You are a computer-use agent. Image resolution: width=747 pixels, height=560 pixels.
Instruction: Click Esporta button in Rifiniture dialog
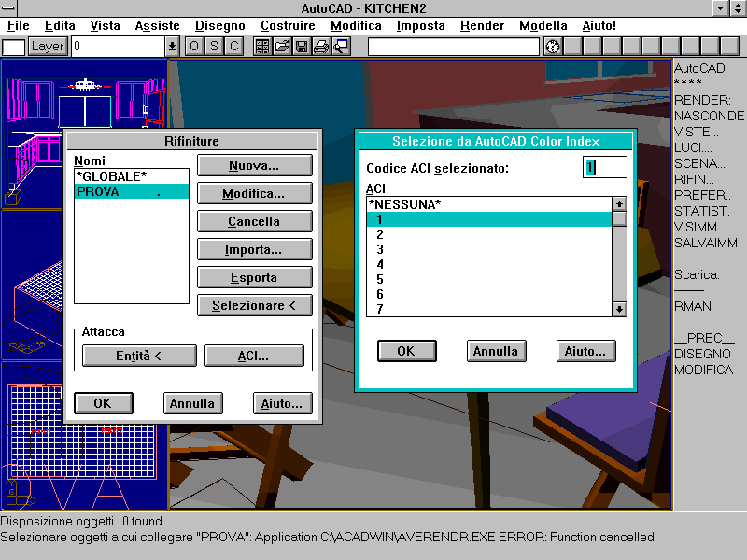(x=255, y=277)
